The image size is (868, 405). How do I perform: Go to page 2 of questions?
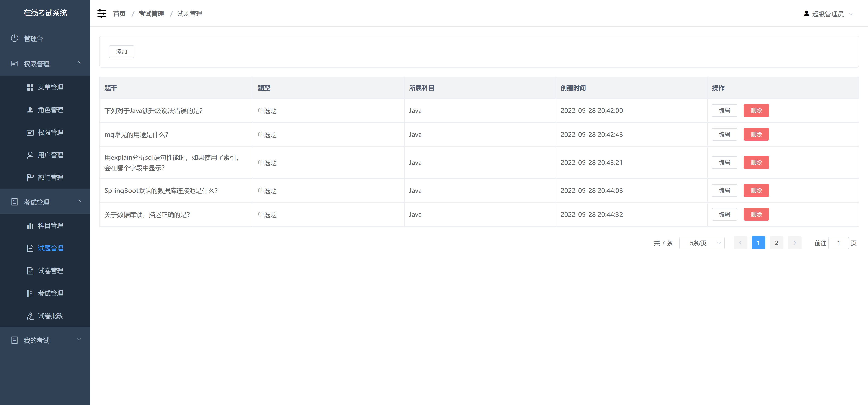(x=776, y=243)
